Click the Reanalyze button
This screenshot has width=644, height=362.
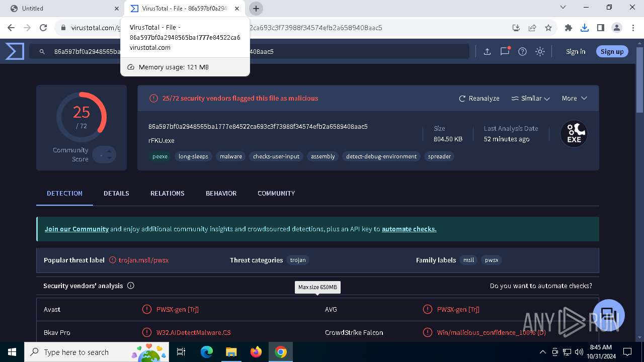coord(479,98)
